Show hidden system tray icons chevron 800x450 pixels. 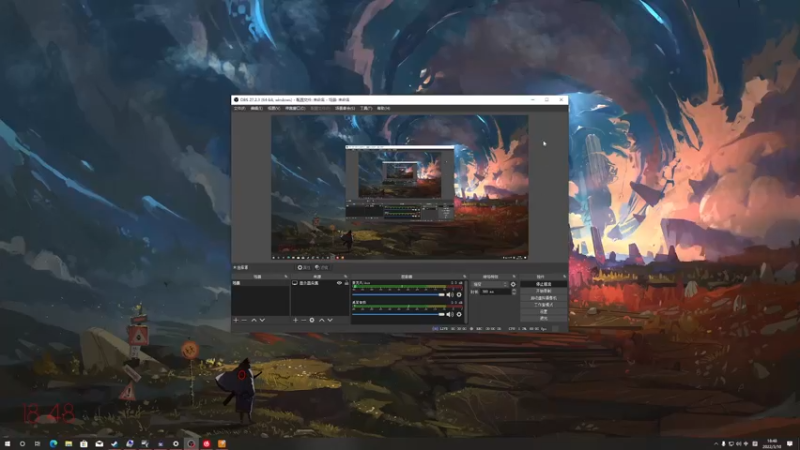pos(716,444)
